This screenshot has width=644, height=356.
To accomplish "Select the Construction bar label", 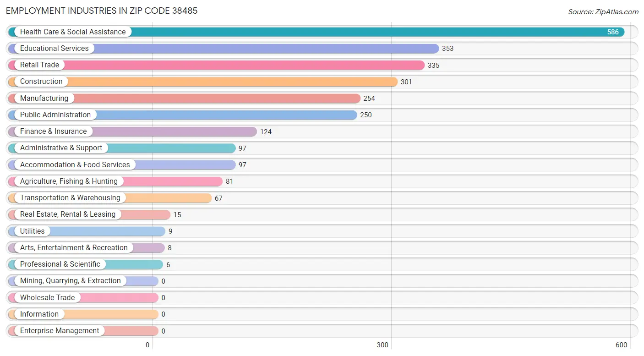I will [x=41, y=82].
